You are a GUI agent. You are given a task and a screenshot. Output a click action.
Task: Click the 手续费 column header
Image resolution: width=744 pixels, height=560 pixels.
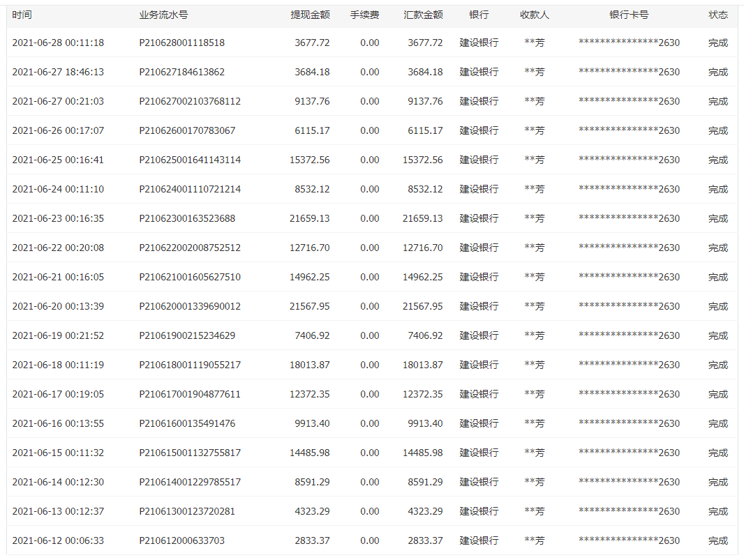[364, 15]
